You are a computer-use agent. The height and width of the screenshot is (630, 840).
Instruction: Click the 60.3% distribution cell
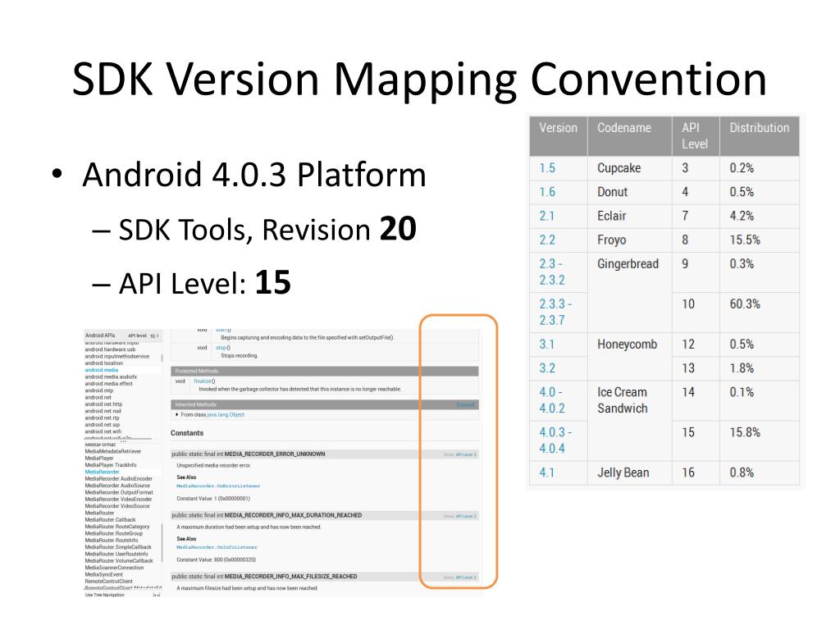pyautogui.click(x=760, y=313)
